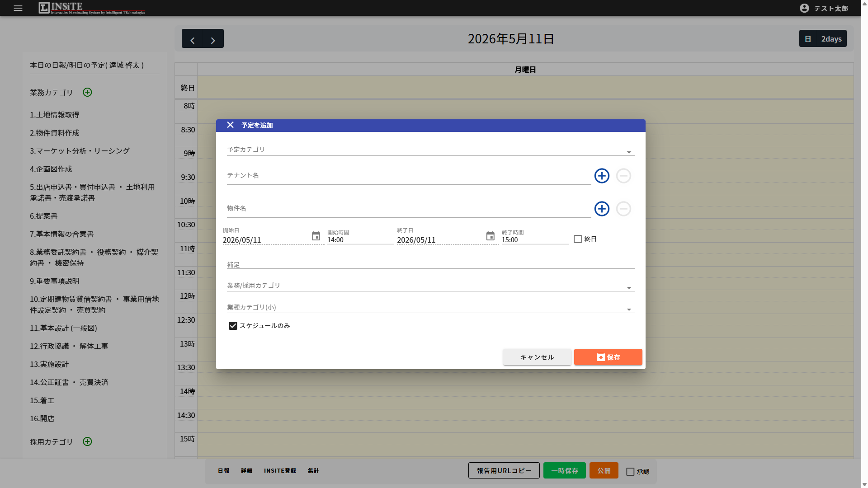The image size is (868, 488).
Task: Open the 詳細 tab
Action: coord(246,471)
